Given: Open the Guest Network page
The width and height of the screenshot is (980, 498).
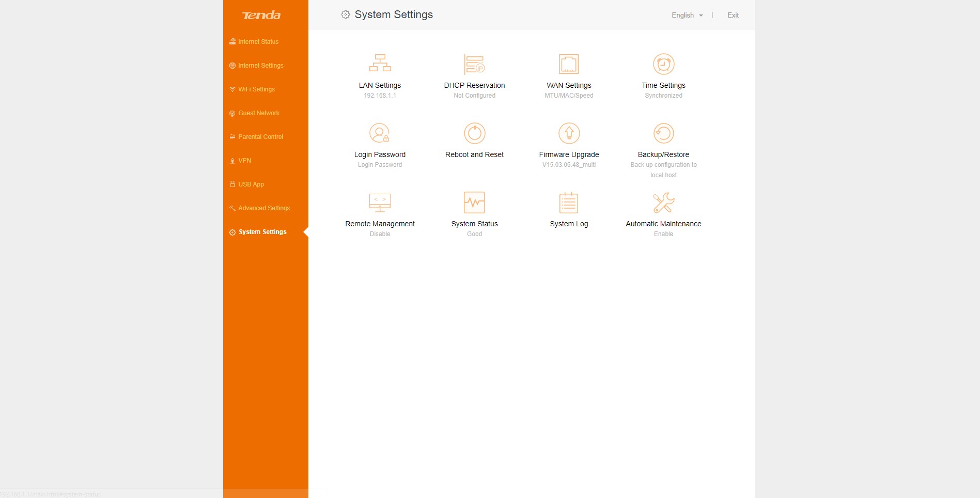Looking at the screenshot, I should point(259,113).
